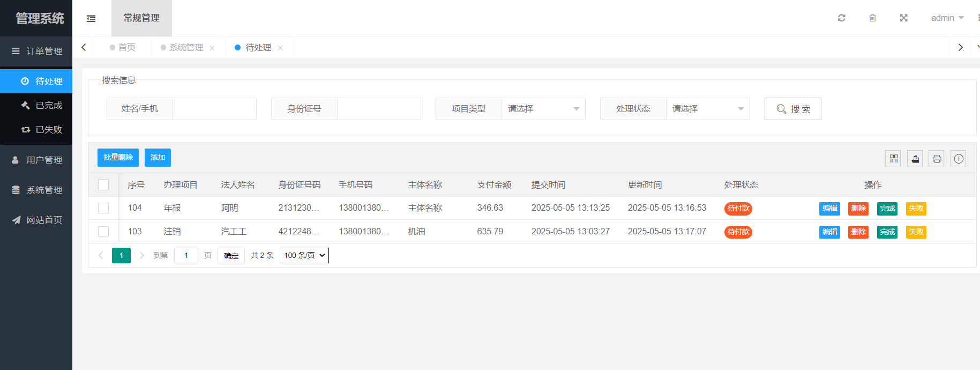Click the trash icon in top bar

(x=872, y=18)
